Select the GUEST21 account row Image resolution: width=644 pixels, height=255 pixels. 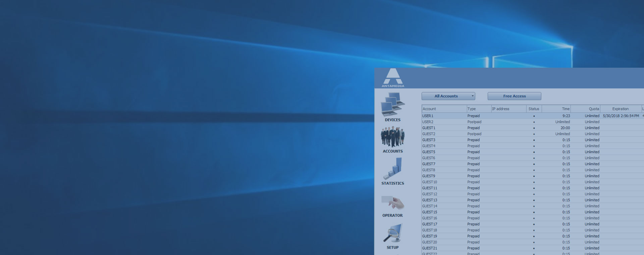click(x=533, y=249)
